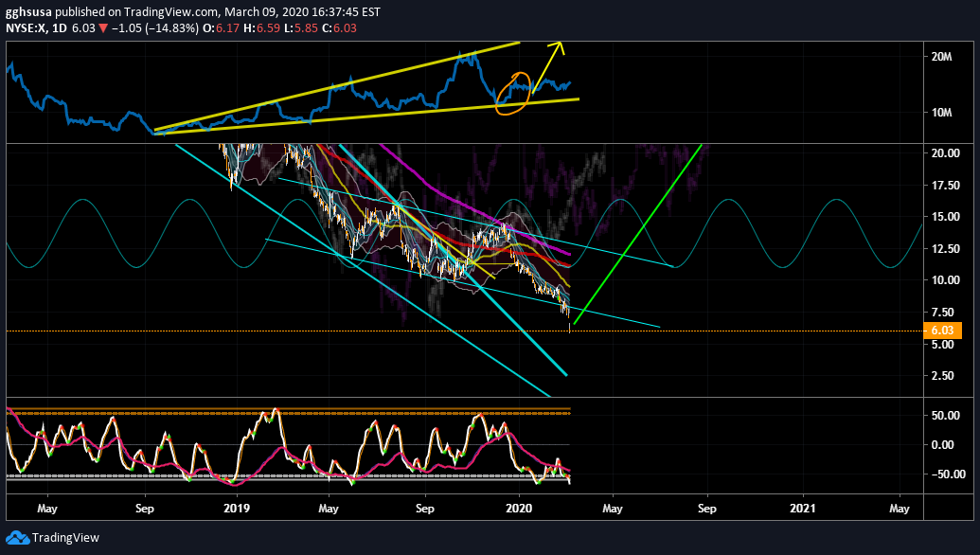Click the red down-triangle change indicator
980x555 pixels.
[103, 28]
